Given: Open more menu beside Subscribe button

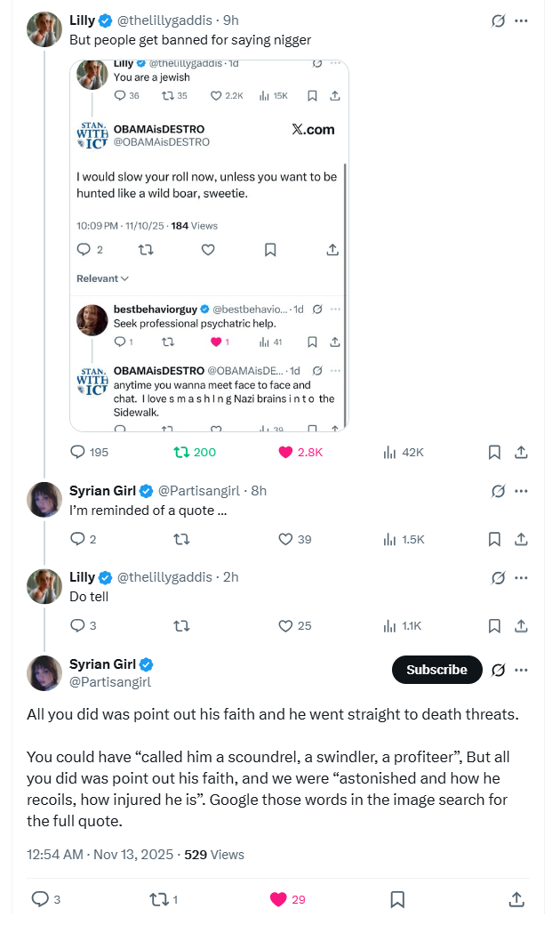Looking at the screenshot, I should pos(522,670).
